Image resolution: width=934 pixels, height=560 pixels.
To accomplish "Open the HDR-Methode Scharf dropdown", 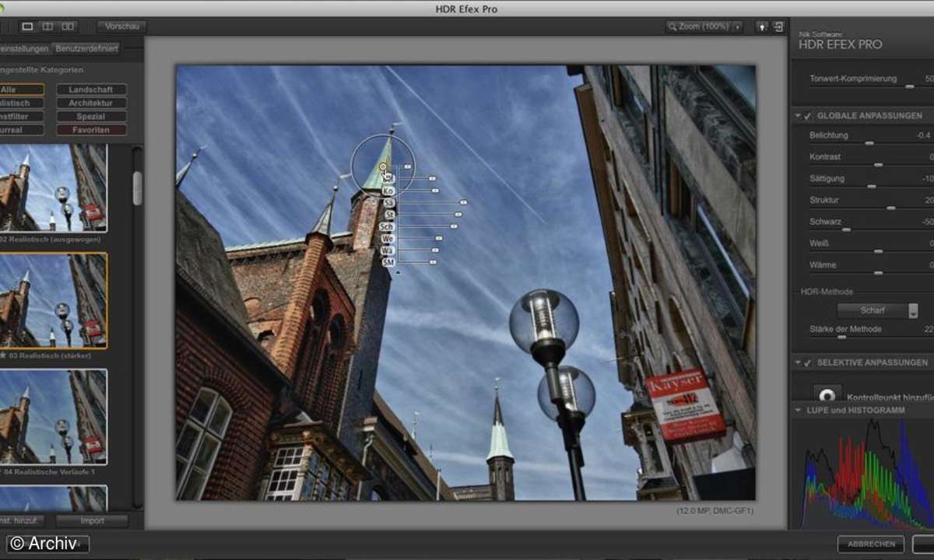I will click(x=877, y=310).
